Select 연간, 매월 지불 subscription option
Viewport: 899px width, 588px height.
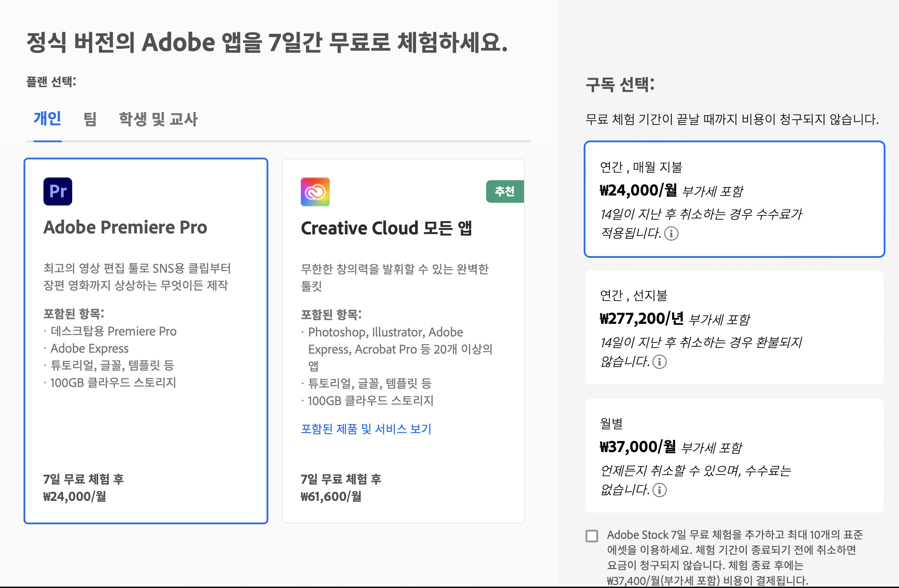[734, 199]
